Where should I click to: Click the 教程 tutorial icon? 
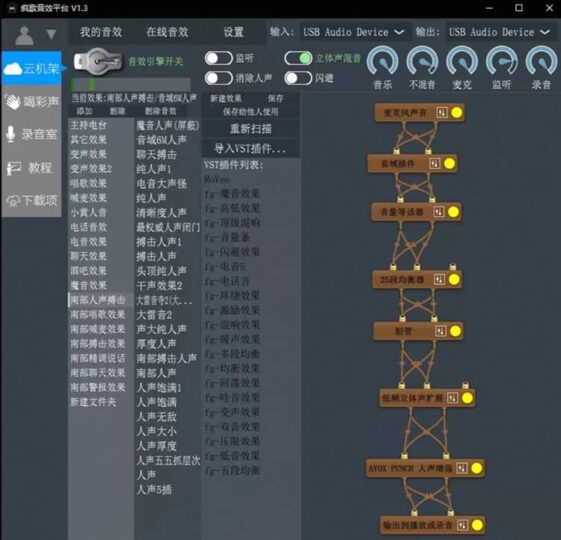(x=14, y=168)
